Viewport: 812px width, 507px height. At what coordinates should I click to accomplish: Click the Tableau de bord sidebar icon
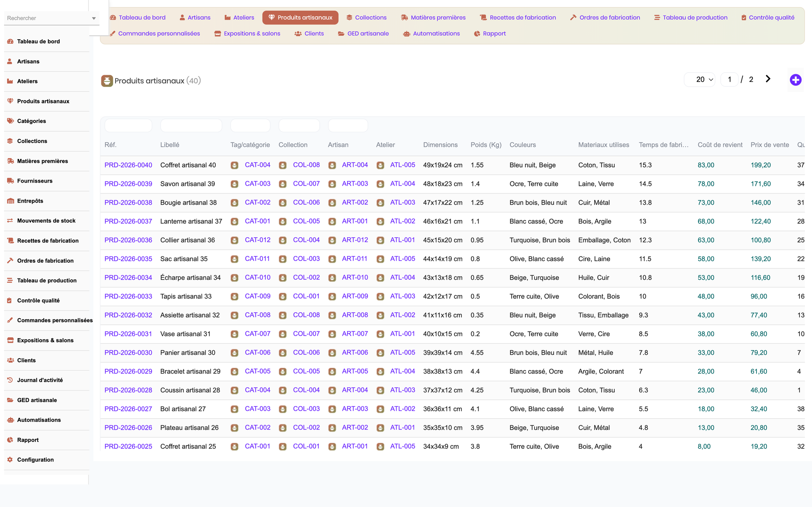click(10, 41)
